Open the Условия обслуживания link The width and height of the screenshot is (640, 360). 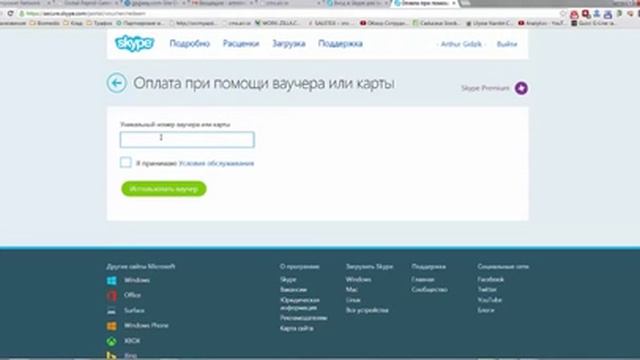click(216, 163)
